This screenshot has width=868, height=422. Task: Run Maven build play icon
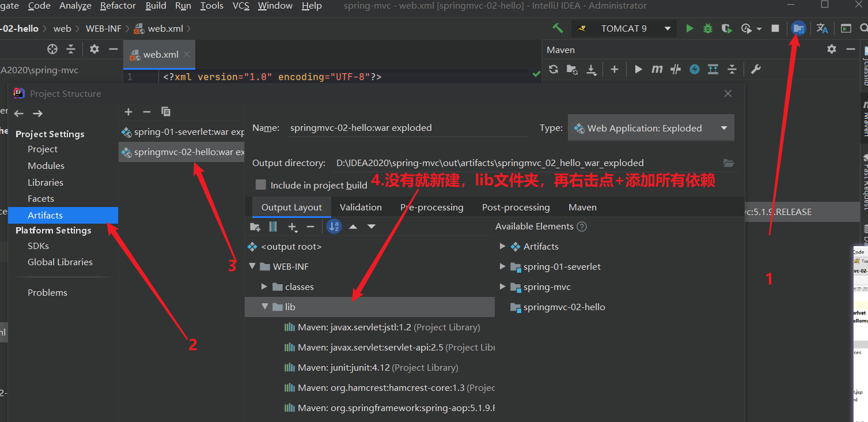click(638, 69)
